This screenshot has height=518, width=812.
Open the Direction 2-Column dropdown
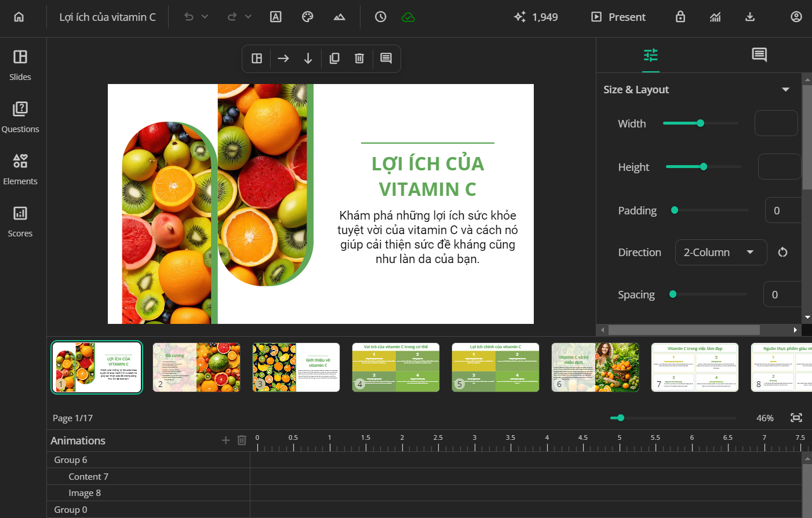[720, 253]
